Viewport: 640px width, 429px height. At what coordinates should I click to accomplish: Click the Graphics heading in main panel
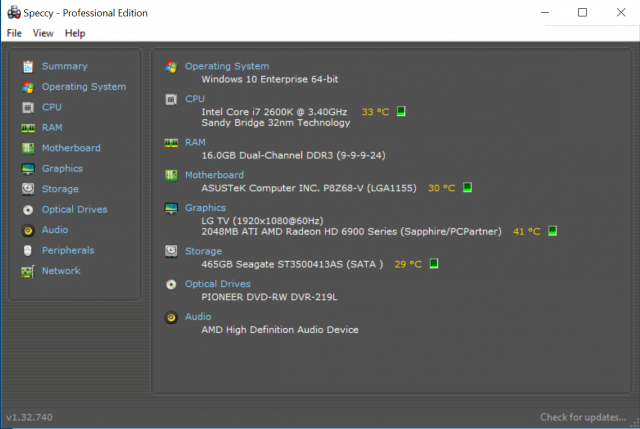click(x=205, y=208)
